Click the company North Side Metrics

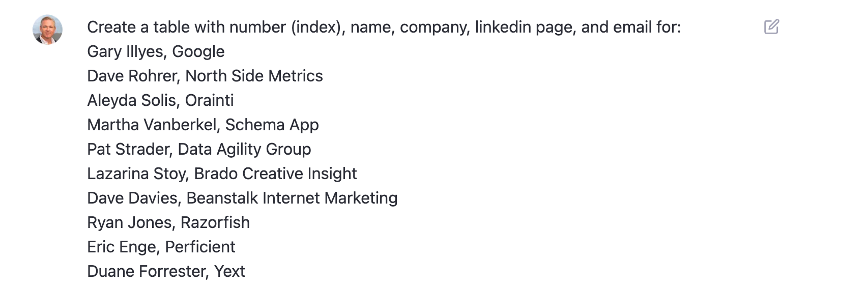pyautogui.click(x=254, y=76)
